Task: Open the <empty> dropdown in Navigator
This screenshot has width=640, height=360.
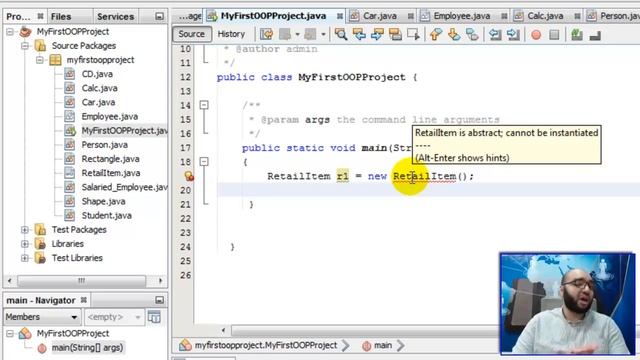Action: [x=114, y=317]
